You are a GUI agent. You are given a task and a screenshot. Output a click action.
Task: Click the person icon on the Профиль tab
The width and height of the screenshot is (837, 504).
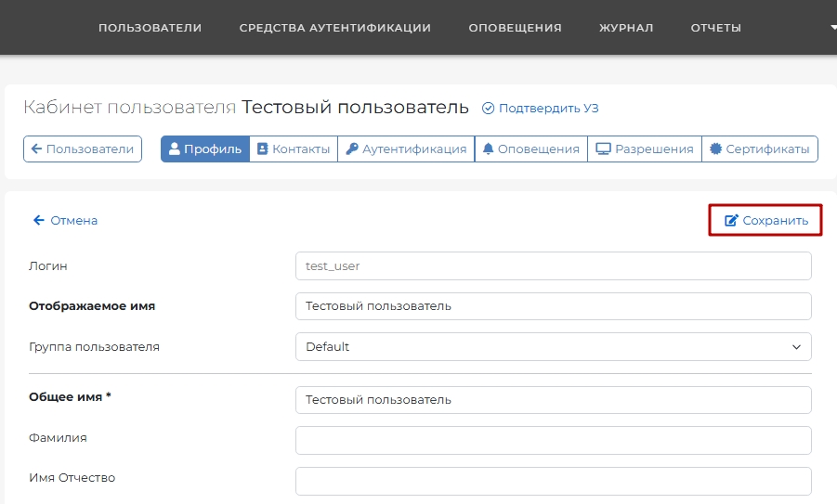click(x=174, y=149)
